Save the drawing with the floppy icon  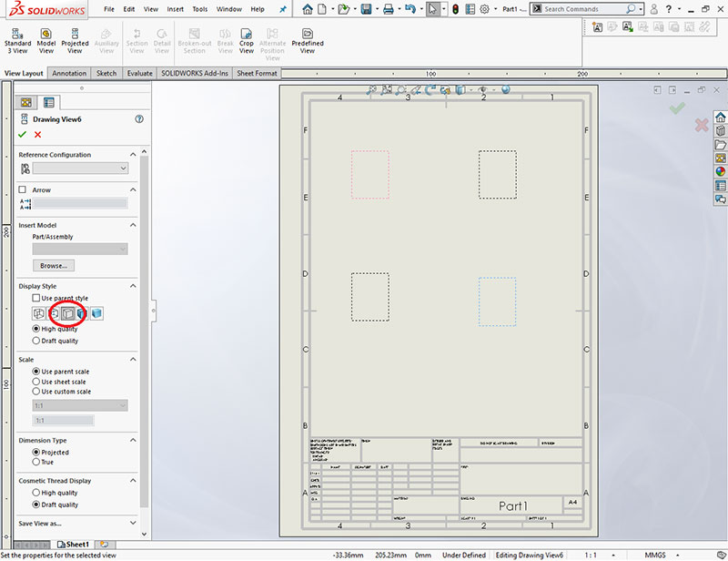coord(367,9)
